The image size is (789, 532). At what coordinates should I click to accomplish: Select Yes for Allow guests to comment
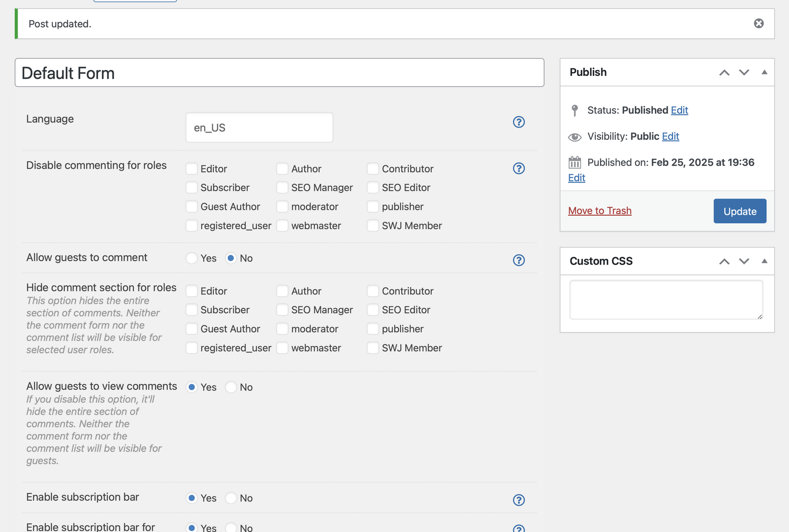pos(192,258)
